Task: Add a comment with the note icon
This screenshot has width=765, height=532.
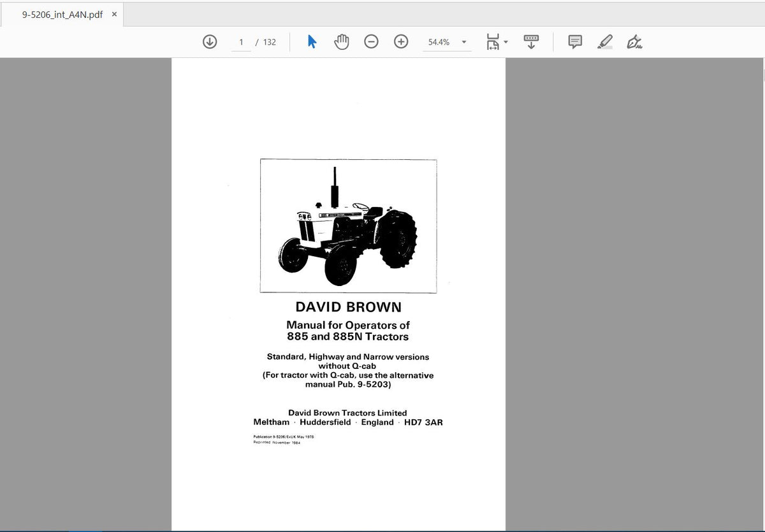Action: point(575,42)
